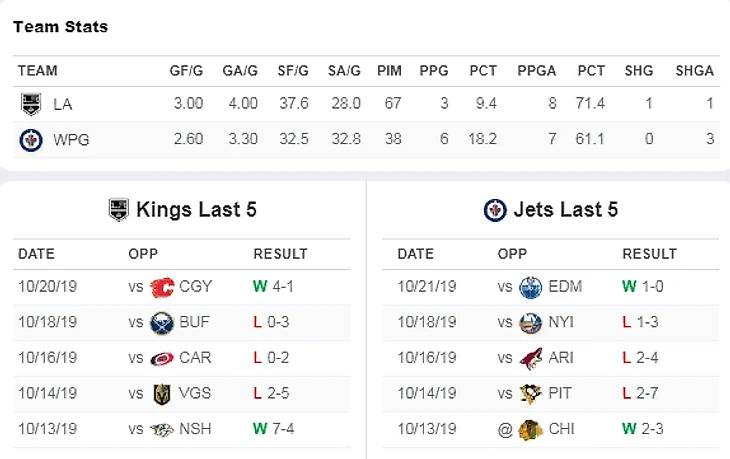730x459 pixels.
Task: Click the Pittsburgh Penguins logo icon
Action: click(x=531, y=395)
